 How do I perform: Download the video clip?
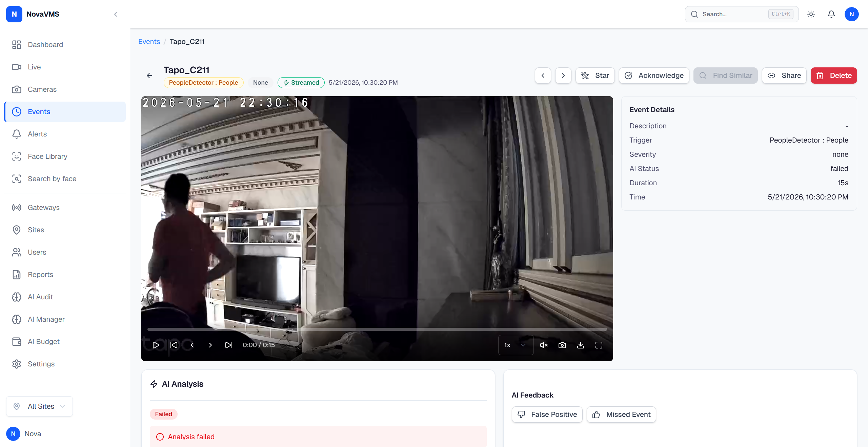click(x=581, y=345)
